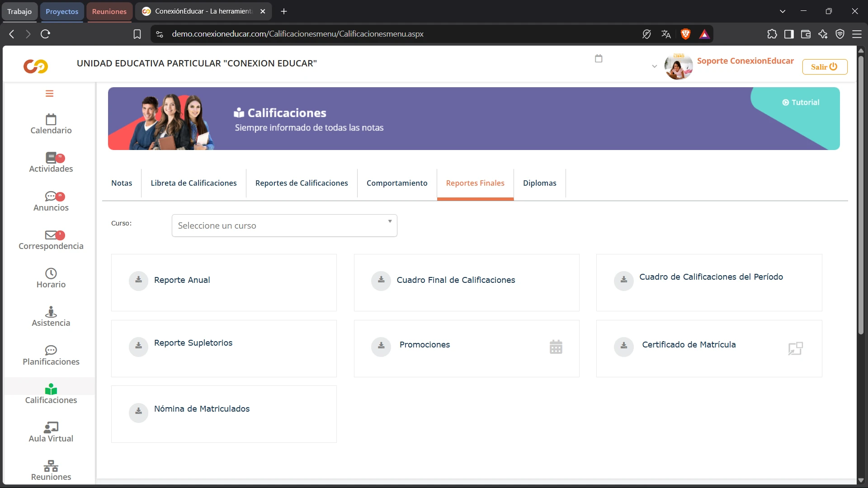
Task: Open browser extensions puzzle icon
Action: tap(772, 34)
